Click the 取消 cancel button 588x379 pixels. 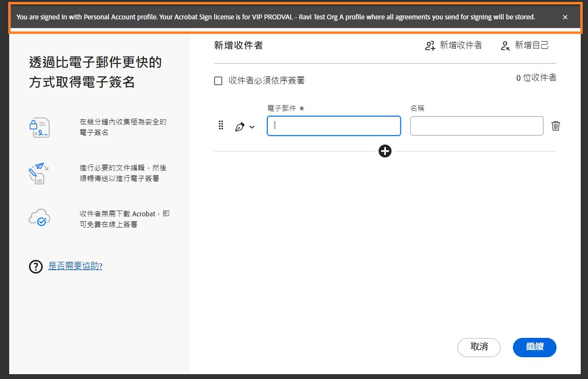[479, 347]
